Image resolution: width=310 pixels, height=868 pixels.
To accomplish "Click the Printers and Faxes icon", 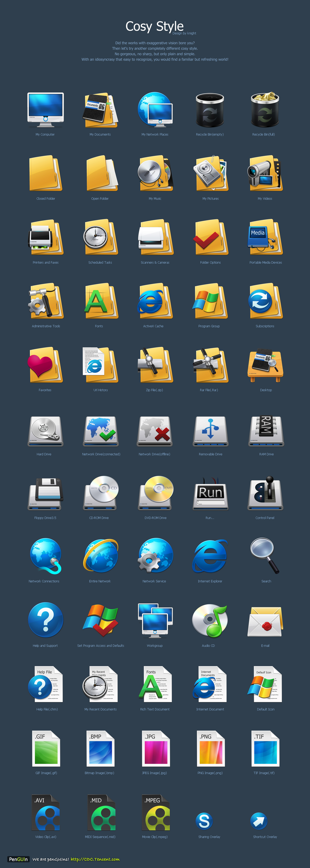I will 46,237.
